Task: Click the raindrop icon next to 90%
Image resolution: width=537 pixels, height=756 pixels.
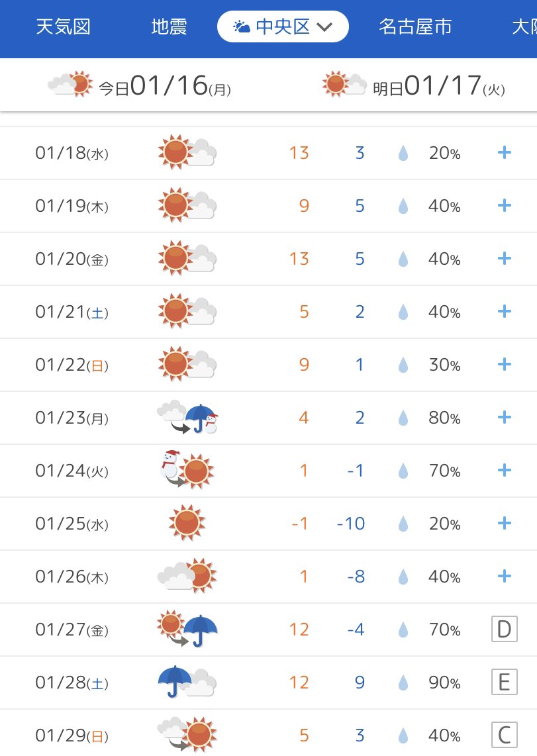Action: [x=403, y=683]
